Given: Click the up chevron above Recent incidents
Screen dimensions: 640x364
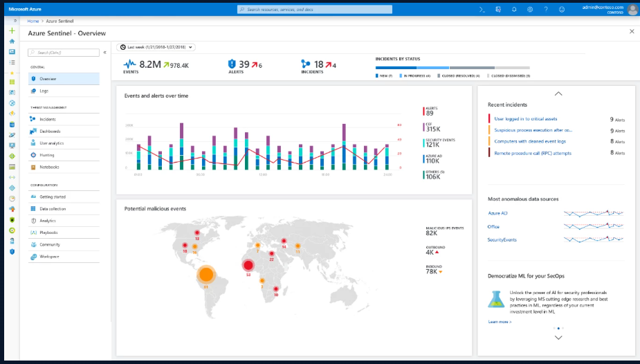Looking at the screenshot, I should click(558, 93).
